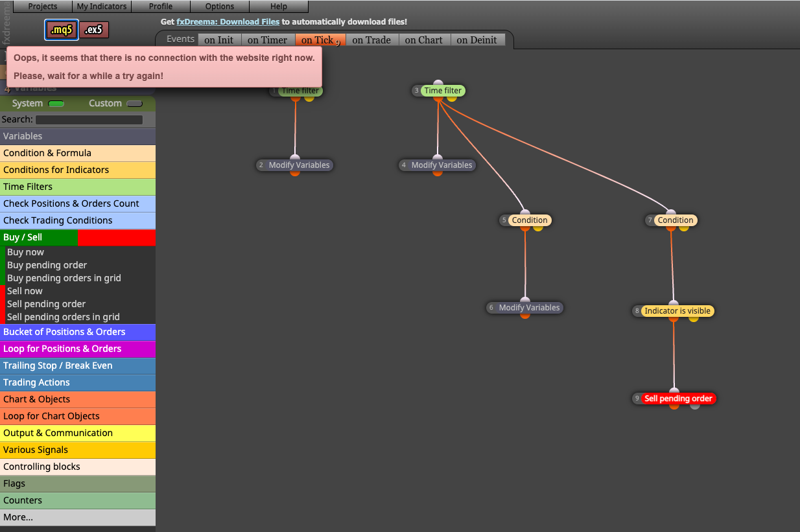Focus the block Search field
Viewport: 800px width, 532px height.
point(89,120)
